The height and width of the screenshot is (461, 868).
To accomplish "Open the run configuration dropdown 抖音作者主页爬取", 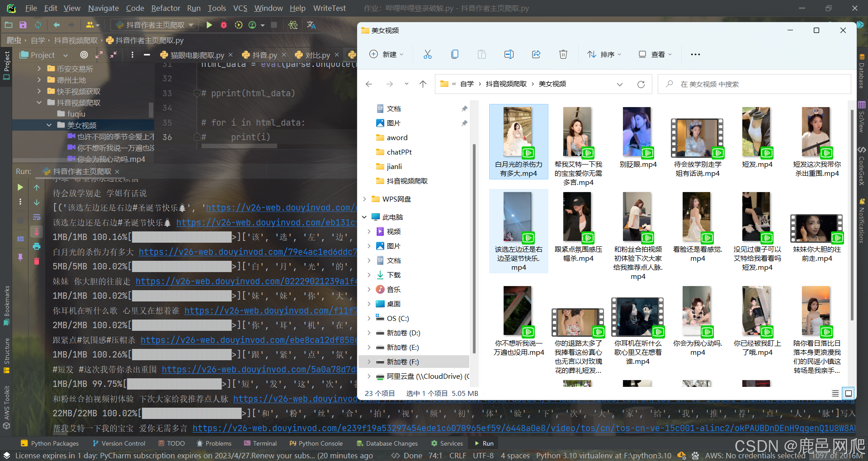I will point(156,25).
